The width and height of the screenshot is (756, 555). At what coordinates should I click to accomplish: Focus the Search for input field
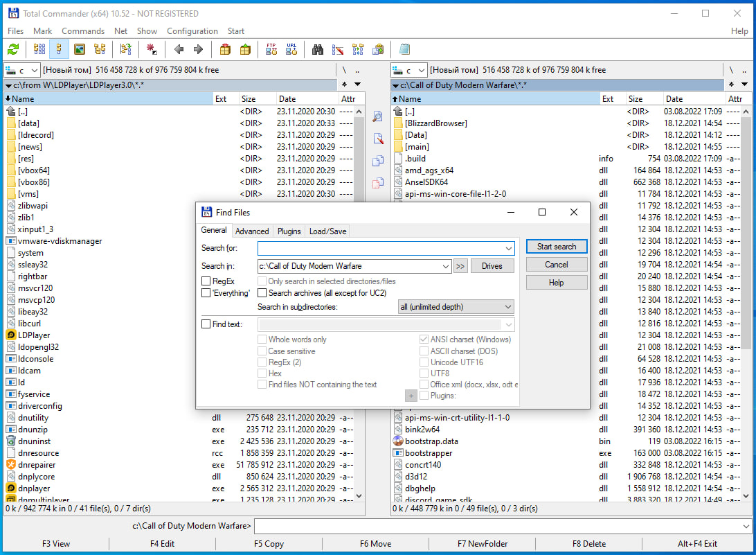coord(386,248)
